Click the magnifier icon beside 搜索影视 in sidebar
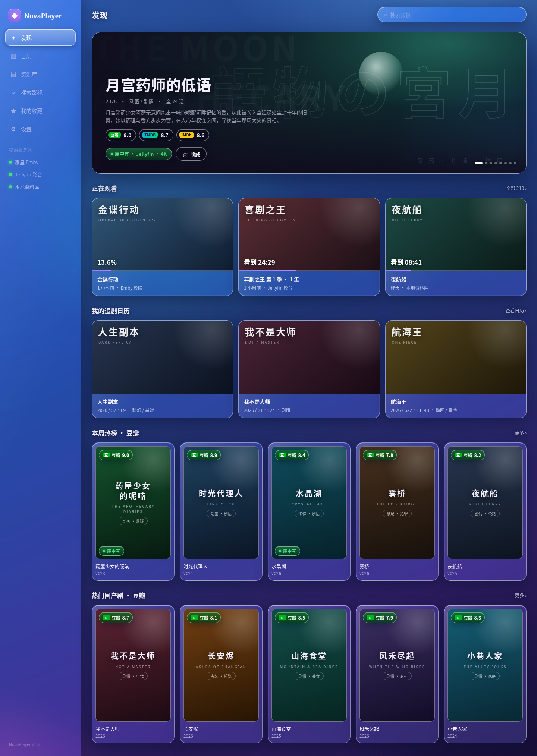The height and width of the screenshot is (756, 537). pyautogui.click(x=13, y=92)
